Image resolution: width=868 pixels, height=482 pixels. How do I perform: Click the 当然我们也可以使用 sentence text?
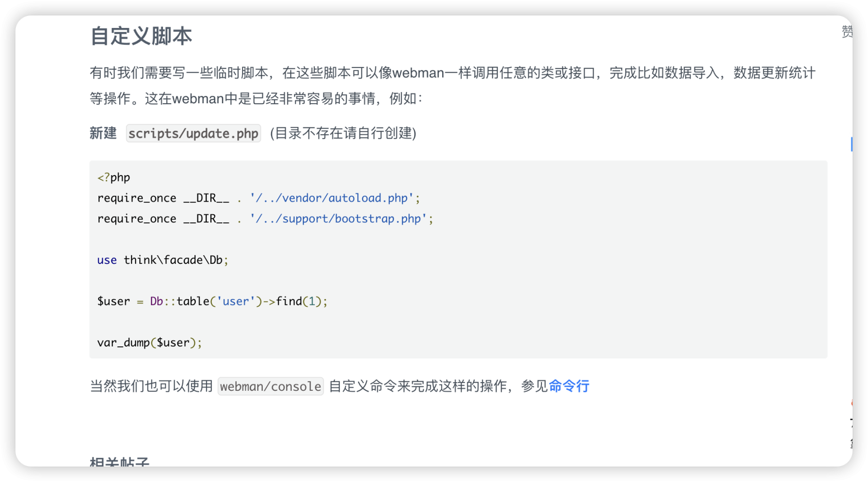(151, 386)
